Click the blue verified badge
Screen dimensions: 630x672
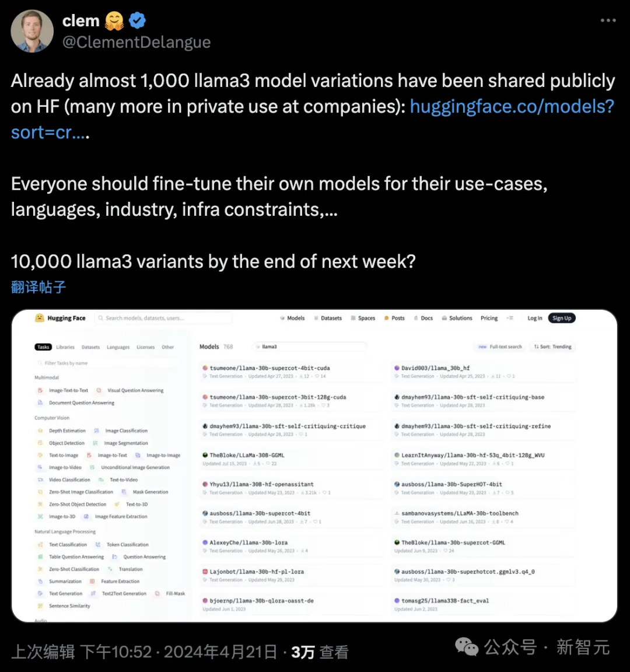137,21
